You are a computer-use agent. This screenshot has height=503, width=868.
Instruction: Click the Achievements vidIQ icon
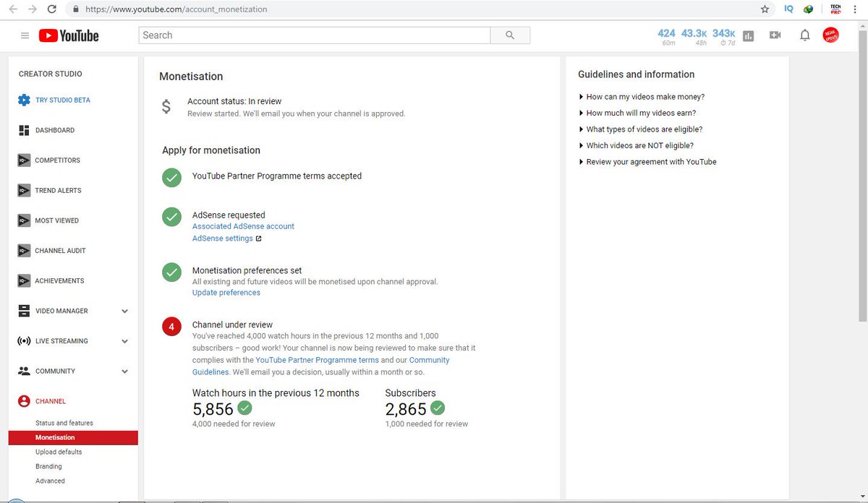click(24, 280)
